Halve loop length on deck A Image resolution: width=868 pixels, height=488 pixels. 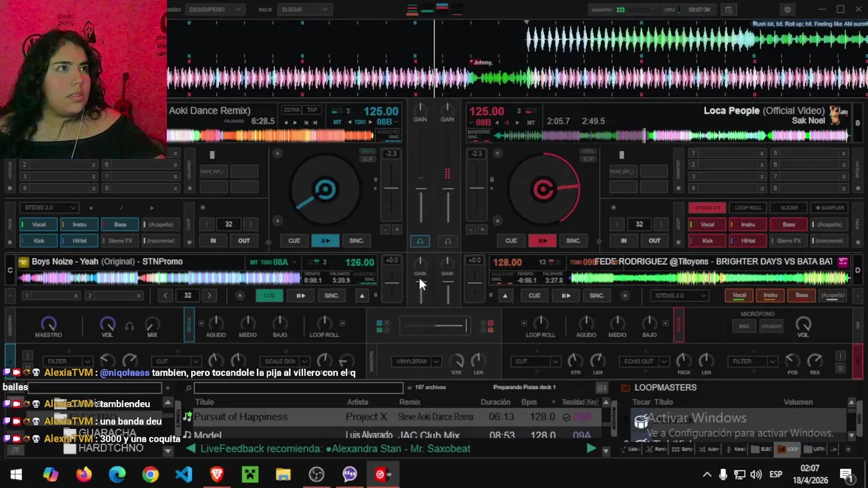tap(207, 224)
